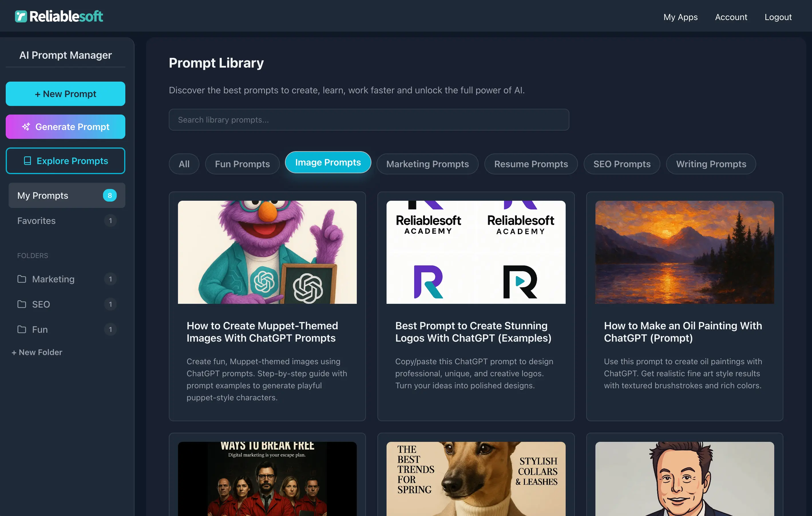The height and width of the screenshot is (516, 812).
Task: Open the Account page
Action: pos(731,17)
